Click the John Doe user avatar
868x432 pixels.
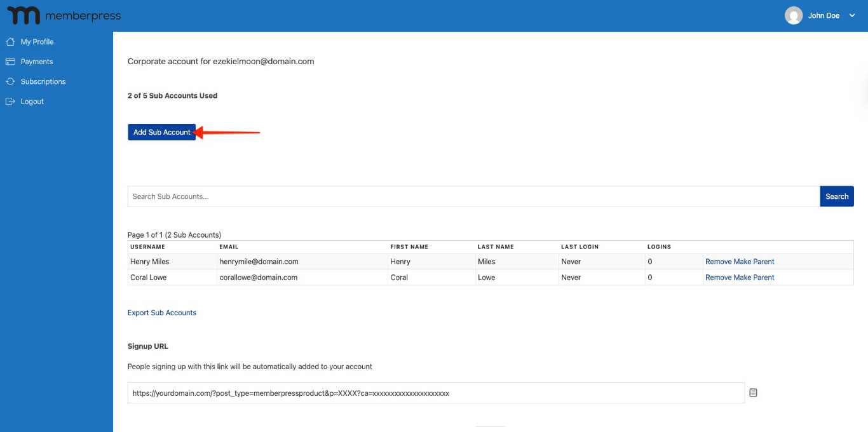[x=794, y=16]
